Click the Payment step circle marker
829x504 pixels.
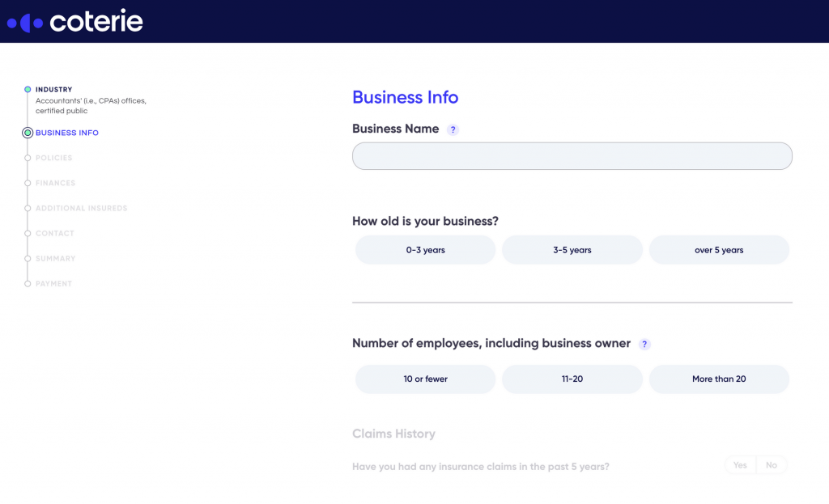pyautogui.click(x=28, y=284)
